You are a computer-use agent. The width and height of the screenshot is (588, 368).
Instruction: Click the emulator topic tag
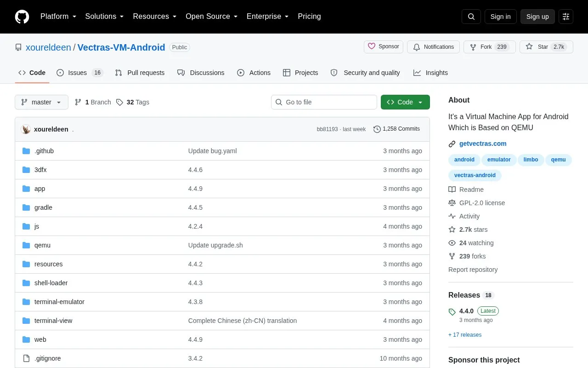pos(499,160)
